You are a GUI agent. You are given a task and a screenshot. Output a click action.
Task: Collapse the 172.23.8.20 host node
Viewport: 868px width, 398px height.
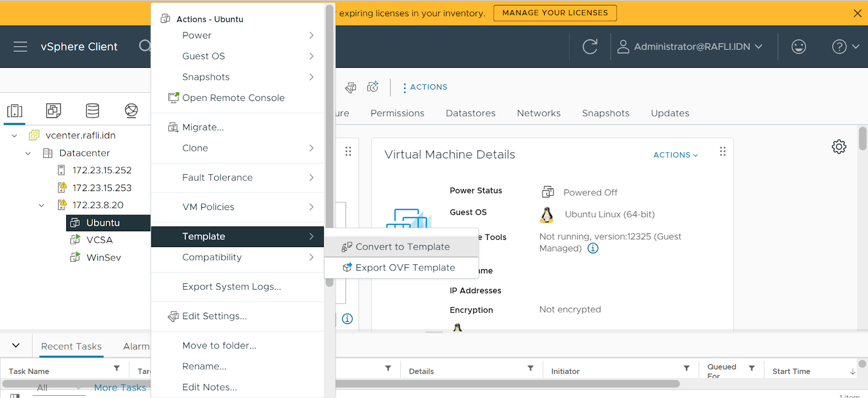42,205
